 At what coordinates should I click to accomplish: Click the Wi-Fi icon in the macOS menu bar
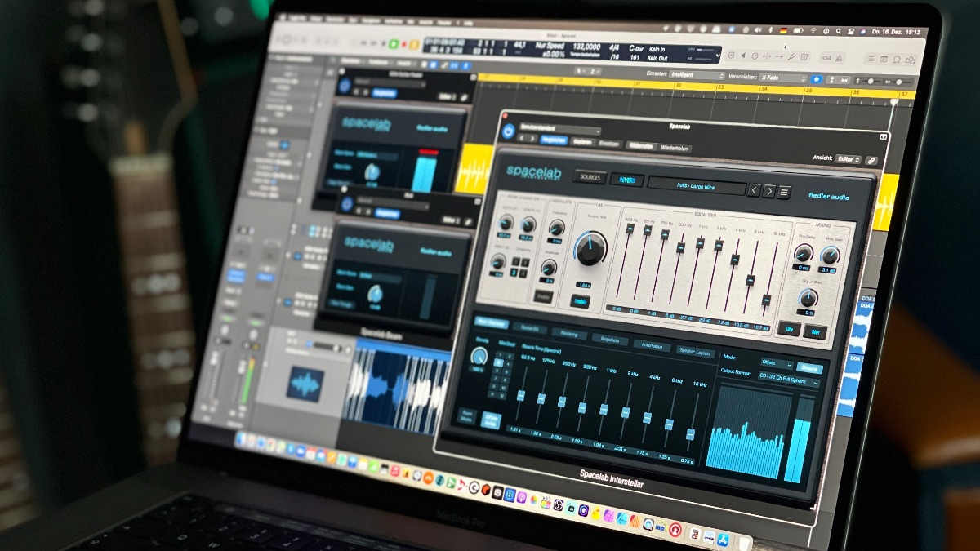[813, 31]
